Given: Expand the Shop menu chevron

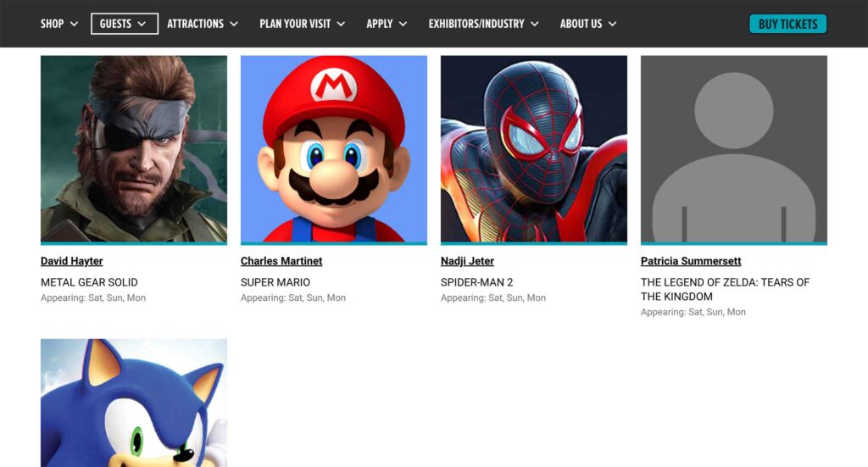Looking at the screenshot, I should 75,24.
